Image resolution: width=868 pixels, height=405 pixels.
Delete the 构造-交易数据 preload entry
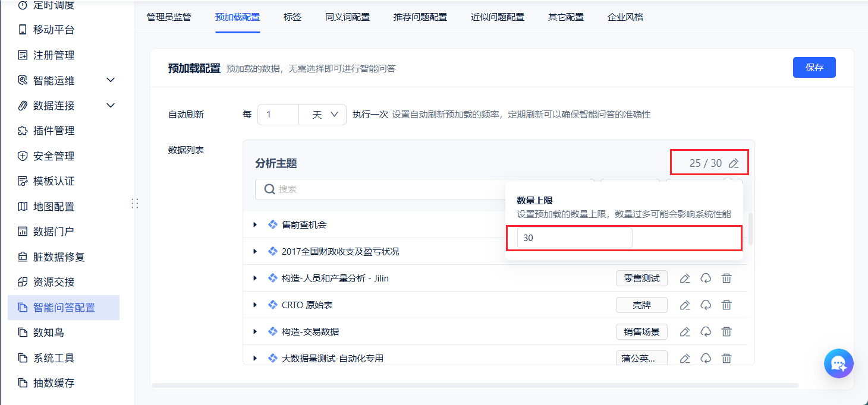pos(727,332)
